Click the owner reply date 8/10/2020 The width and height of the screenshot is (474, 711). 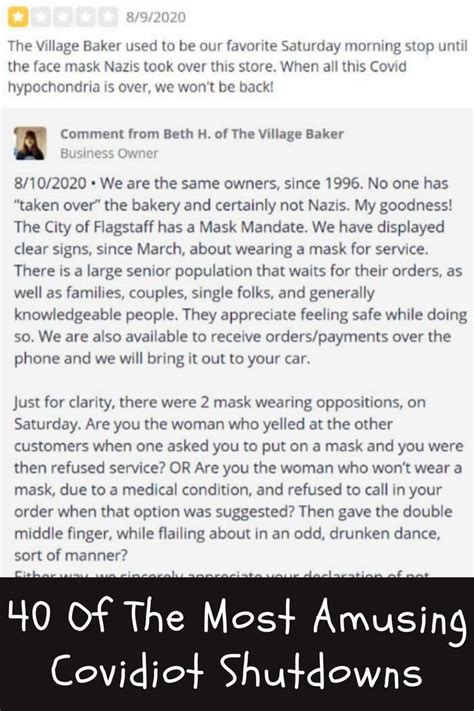coord(50,183)
